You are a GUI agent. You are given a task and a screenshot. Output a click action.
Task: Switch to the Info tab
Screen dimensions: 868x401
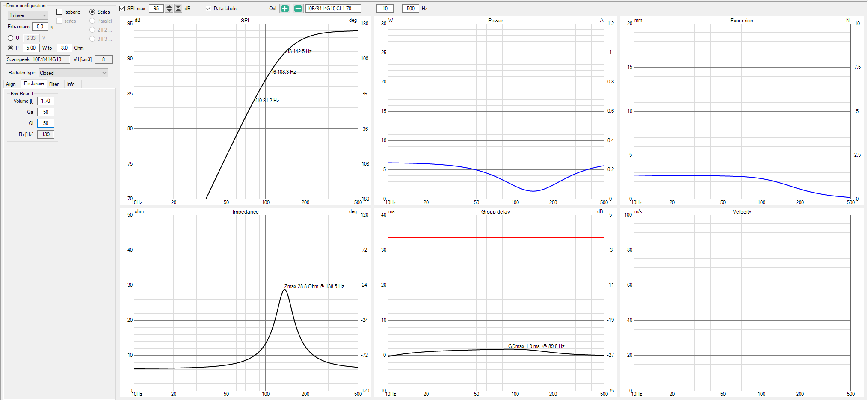pyautogui.click(x=71, y=84)
